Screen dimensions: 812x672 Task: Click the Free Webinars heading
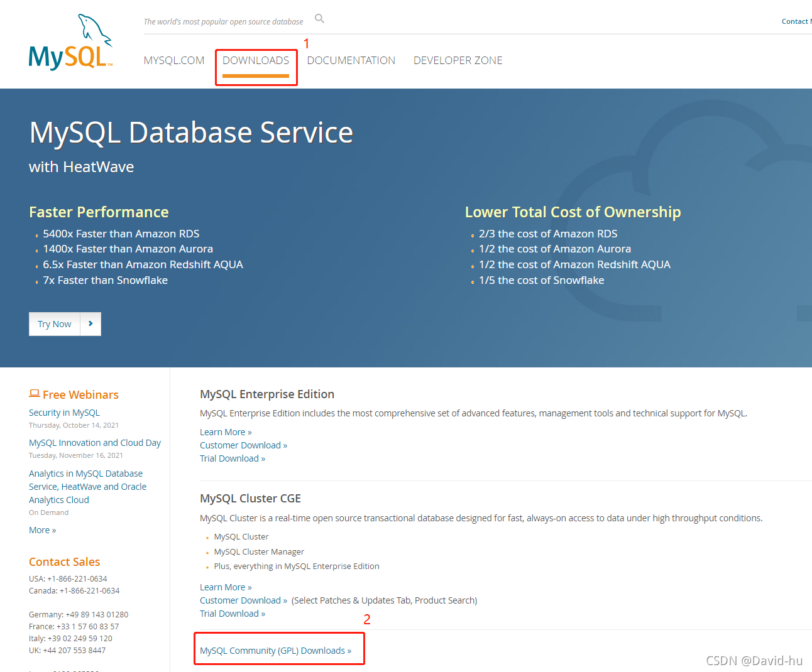coord(80,394)
